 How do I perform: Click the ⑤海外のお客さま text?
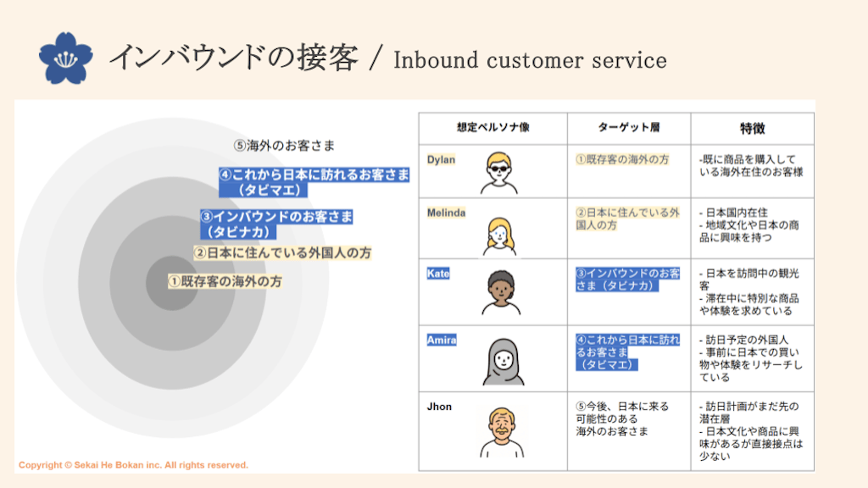pos(284,145)
